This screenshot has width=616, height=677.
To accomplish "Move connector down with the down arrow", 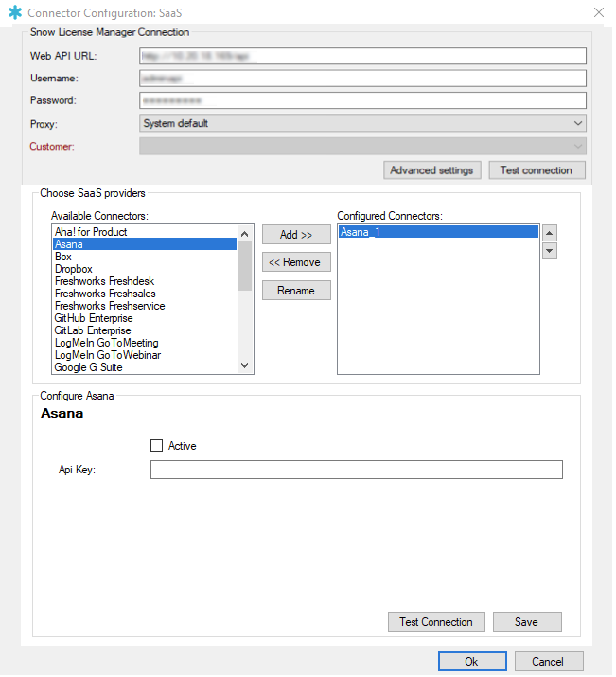I will (550, 251).
